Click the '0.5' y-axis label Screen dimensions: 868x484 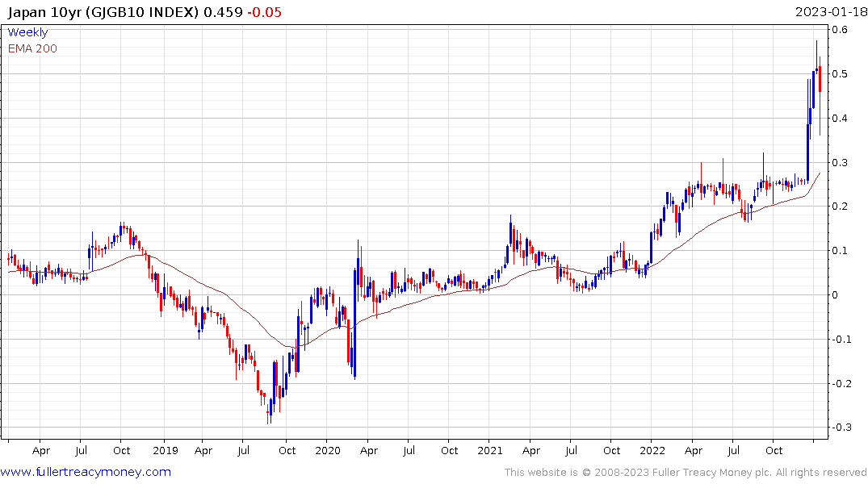pyautogui.click(x=840, y=74)
